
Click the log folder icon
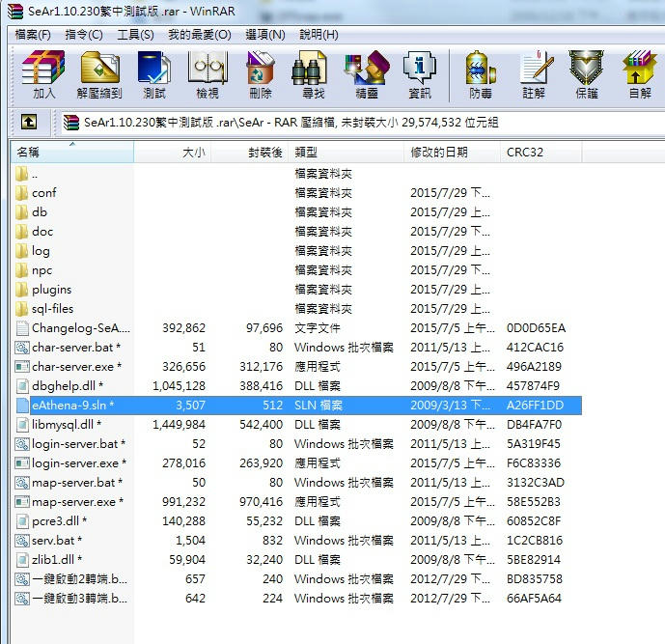pos(21,251)
